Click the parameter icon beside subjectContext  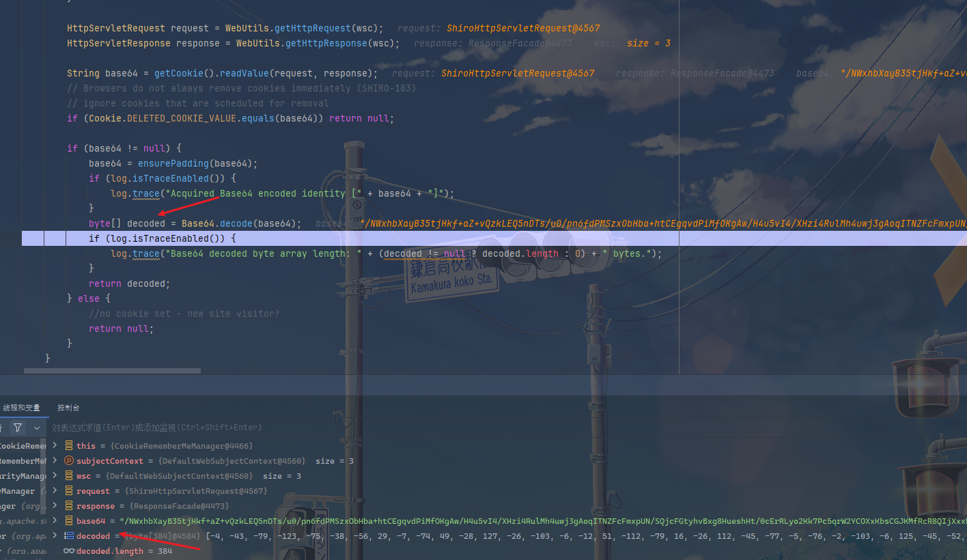(69, 461)
